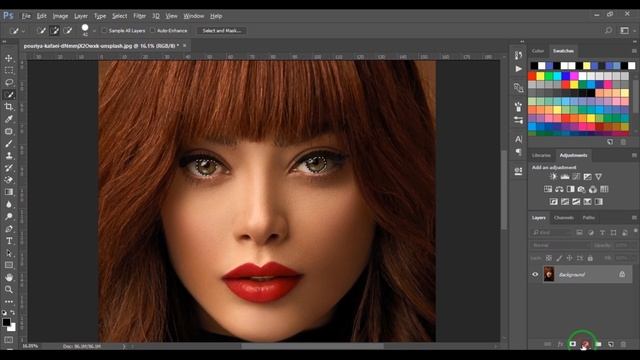Open search icon in options bar
640x360 pixels.
(608, 31)
